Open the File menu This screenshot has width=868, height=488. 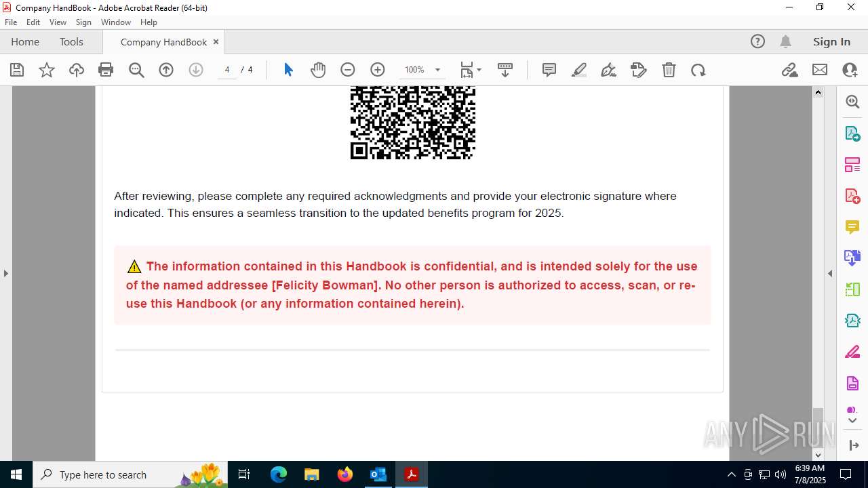11,22
